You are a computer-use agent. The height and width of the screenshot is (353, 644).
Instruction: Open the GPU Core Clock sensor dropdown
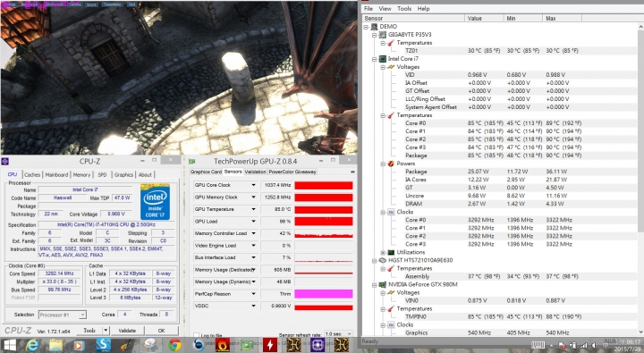[x=253, y=185]
